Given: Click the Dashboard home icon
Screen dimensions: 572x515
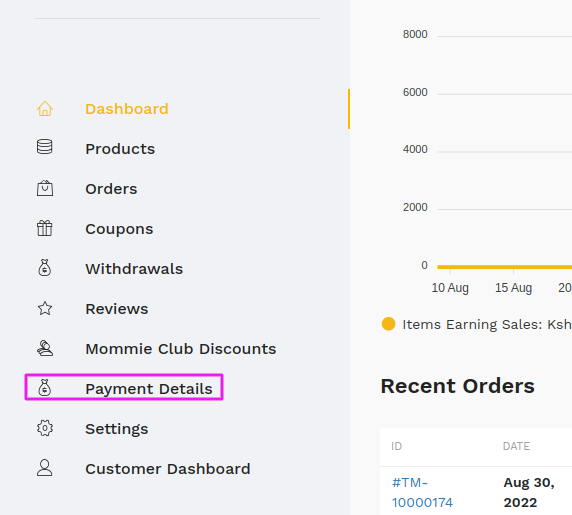Looking at the screenshot, I should pyautogui.click(x=45, y=109).
